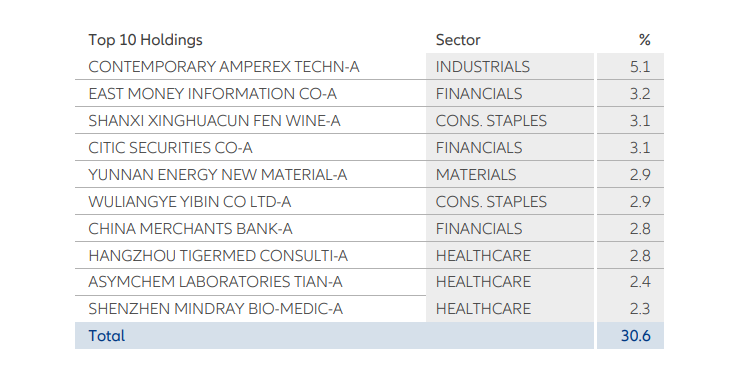Screen dimensions: 751x387
Task: Click the 30.6 total percentage
Action: [636, 336]
